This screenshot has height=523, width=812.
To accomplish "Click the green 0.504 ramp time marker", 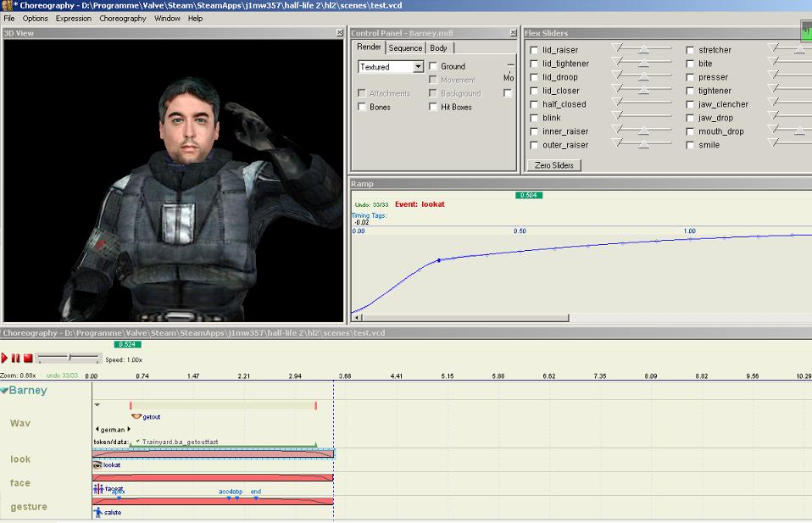I will [529, 195].
